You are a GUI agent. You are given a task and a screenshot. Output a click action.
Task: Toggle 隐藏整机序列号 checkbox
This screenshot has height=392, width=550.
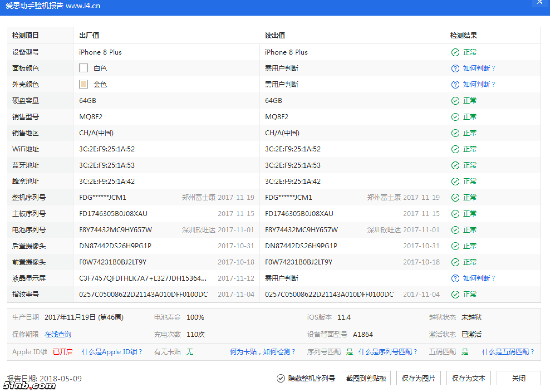(281, 378)
